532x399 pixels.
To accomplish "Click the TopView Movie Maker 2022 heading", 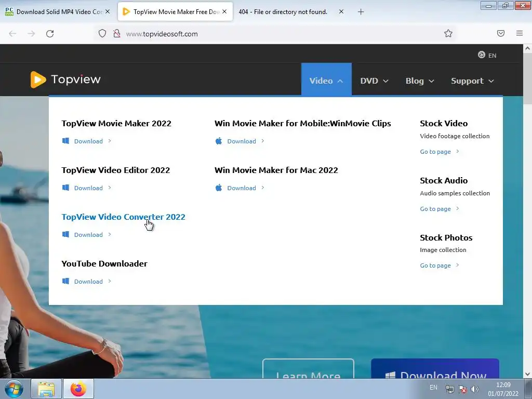I will [x=116, y=123].
